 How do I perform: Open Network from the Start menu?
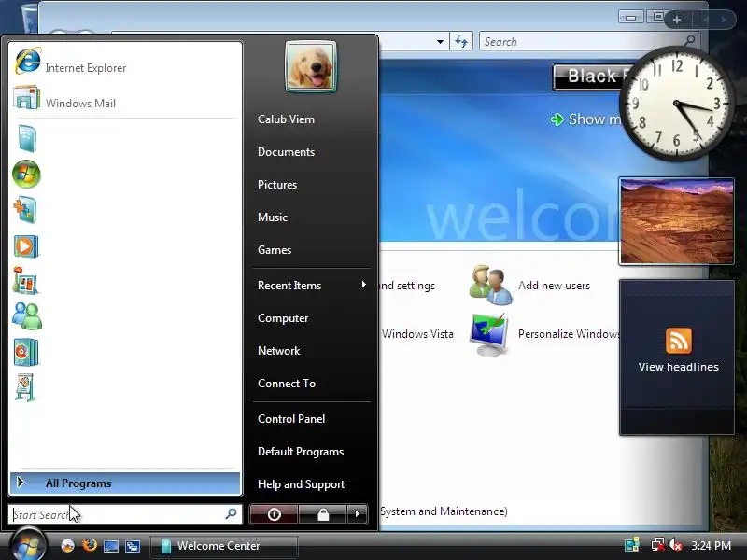click(278, 351)
